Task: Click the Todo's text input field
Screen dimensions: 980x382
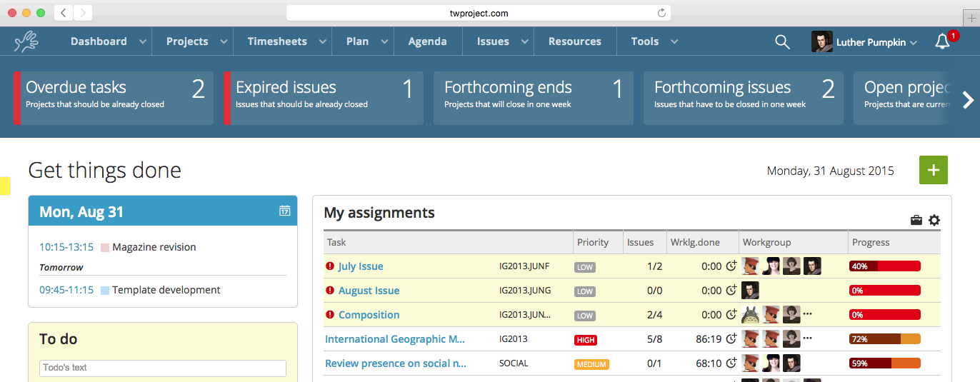Action: [163, 368]
